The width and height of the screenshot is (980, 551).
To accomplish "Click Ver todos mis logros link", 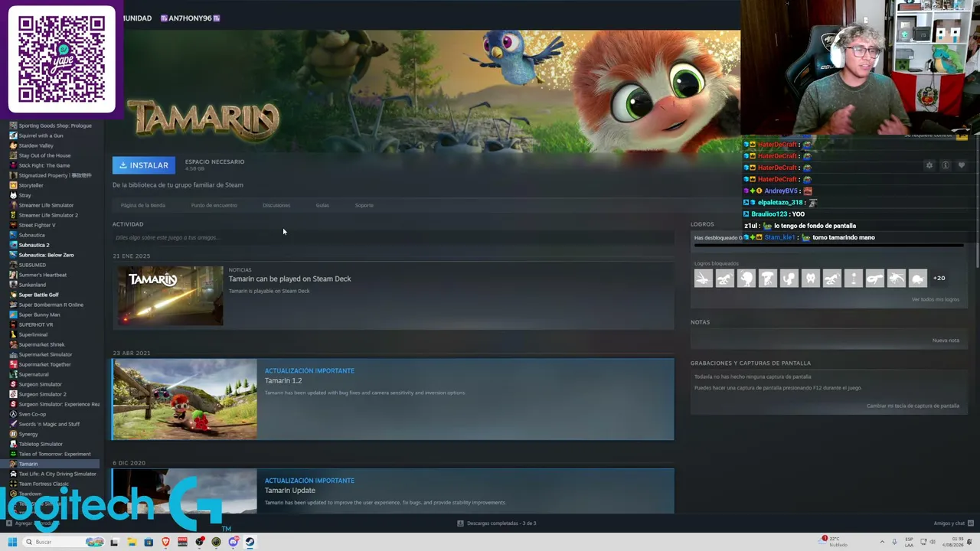I will pos(935,299).
